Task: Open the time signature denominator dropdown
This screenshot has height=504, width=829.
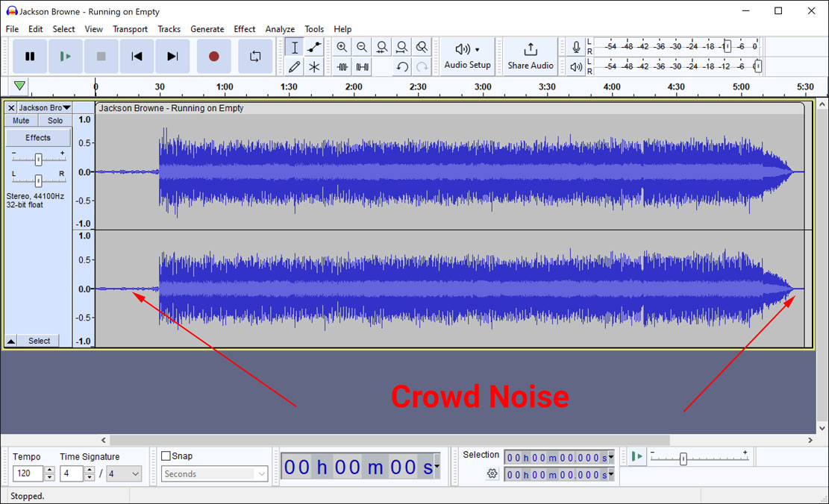Action: [x=125, y=473]
